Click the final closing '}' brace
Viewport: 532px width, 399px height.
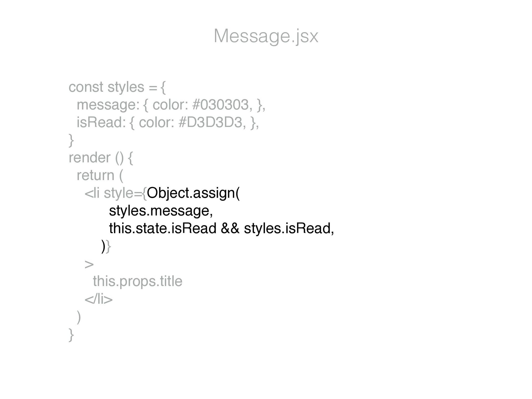(x=71, y=335)
